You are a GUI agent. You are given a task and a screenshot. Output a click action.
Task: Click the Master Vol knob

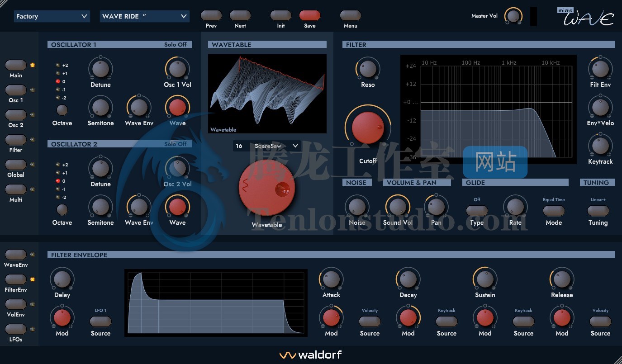513,16
